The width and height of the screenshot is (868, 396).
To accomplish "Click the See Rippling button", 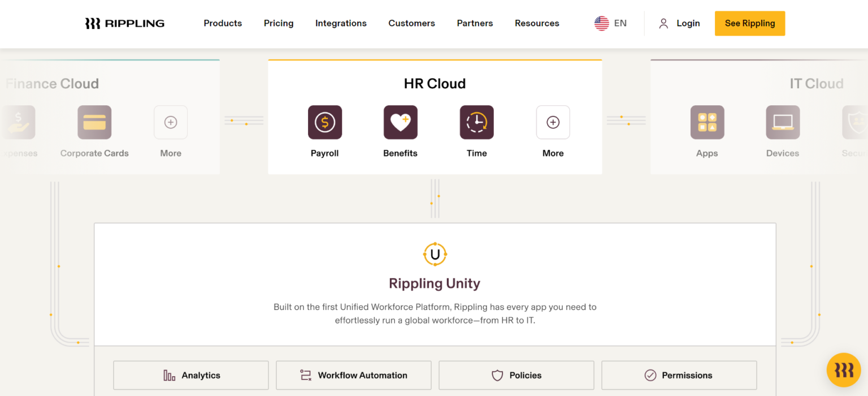I will click(750, 23).
